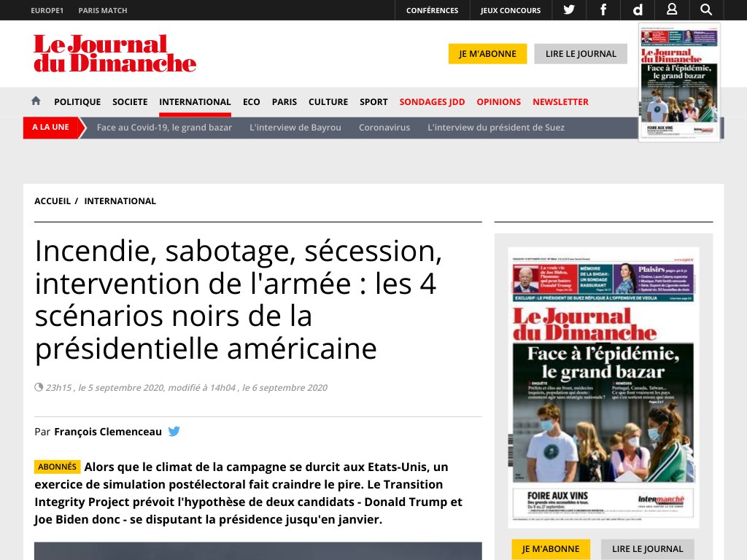Open the Twitter icon in top bar

coord(569,10)
